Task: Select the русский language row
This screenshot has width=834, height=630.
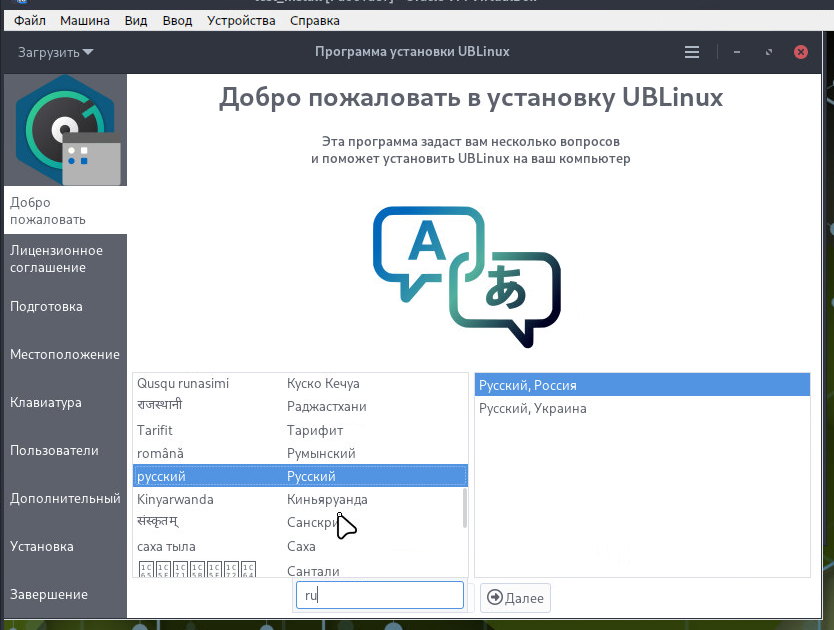Action: tap(300, 476)
